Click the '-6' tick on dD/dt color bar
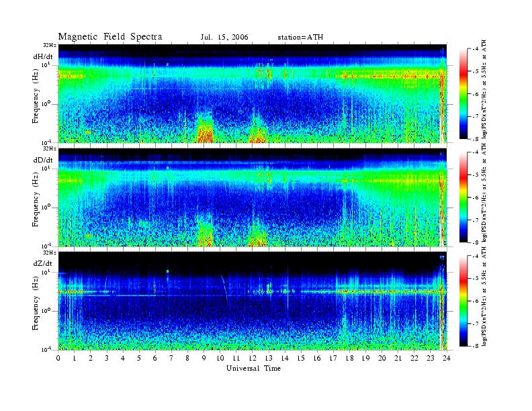532x411 pixels. (x=476, y=197)
